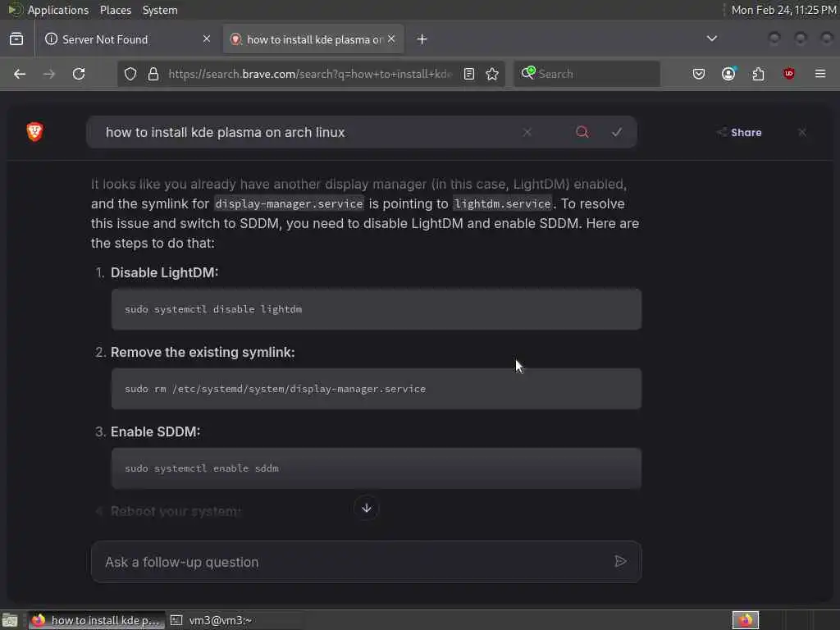Open the System menu

point(160,10)
